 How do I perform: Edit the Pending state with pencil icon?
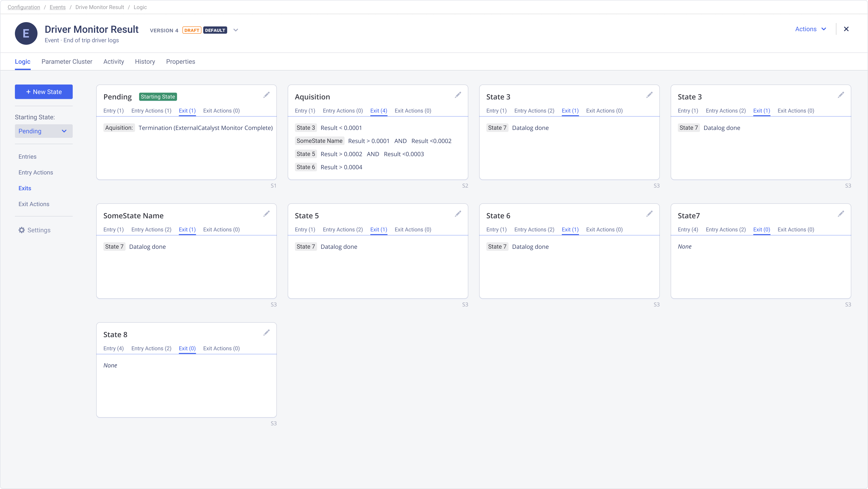pos(266,95)
